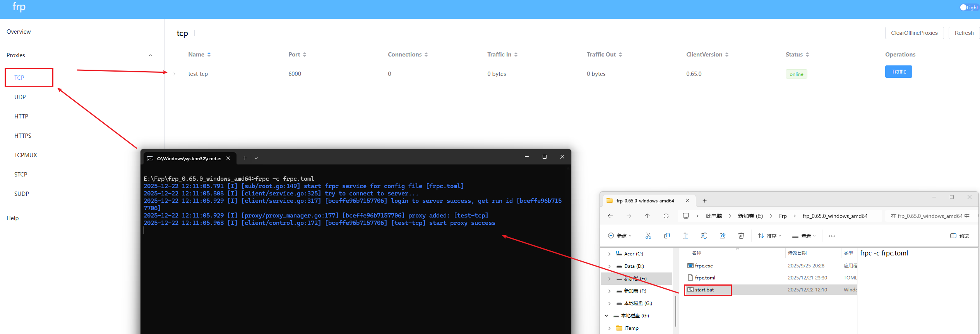Click the ClearOfflineProxies button
980x334 pixels.
(x=914, y=33)
